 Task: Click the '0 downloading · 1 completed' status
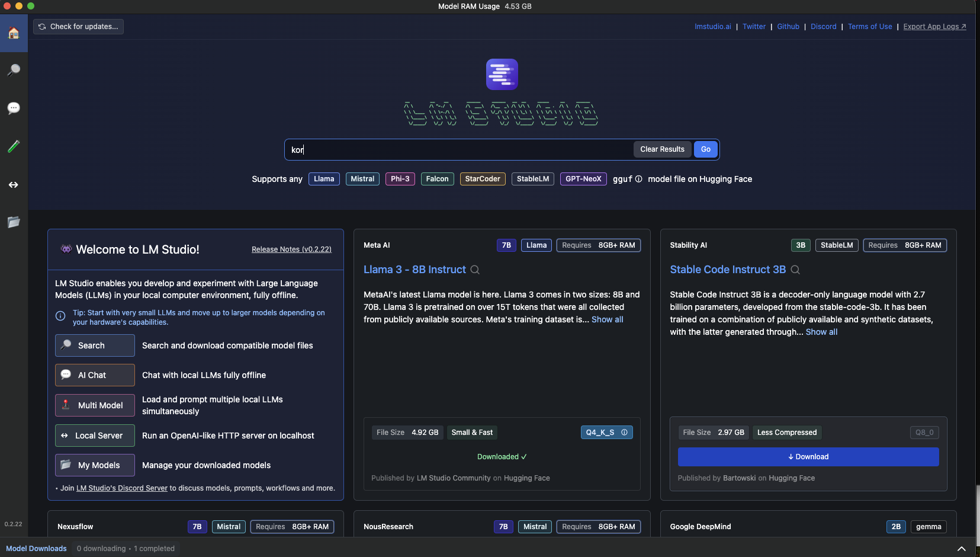pos(126,549)
